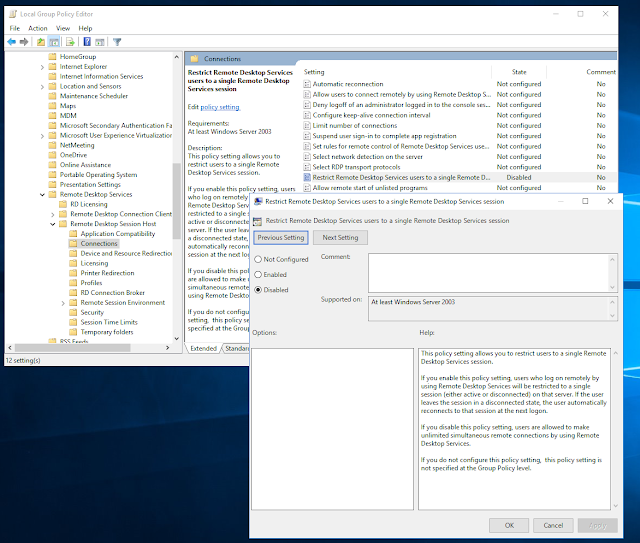
Task: Open the File menu
Action: coord(15,28)
